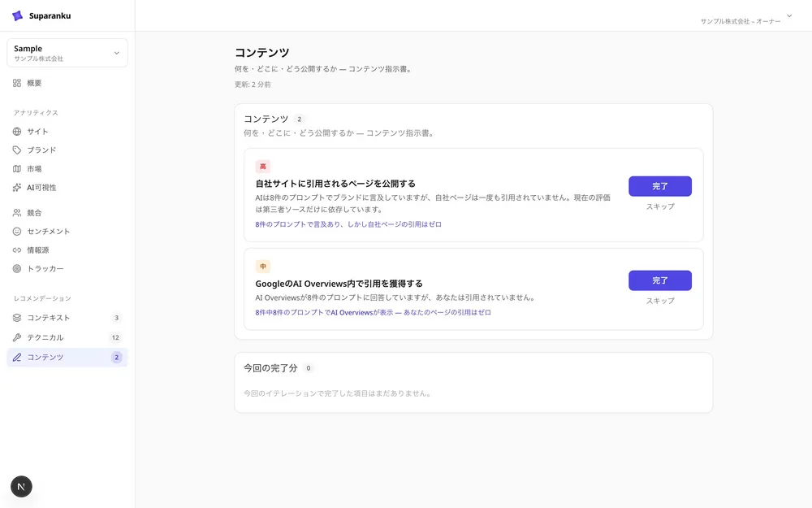
Task: Click the トラッカー target icon
Action: (x=17, y=269)
